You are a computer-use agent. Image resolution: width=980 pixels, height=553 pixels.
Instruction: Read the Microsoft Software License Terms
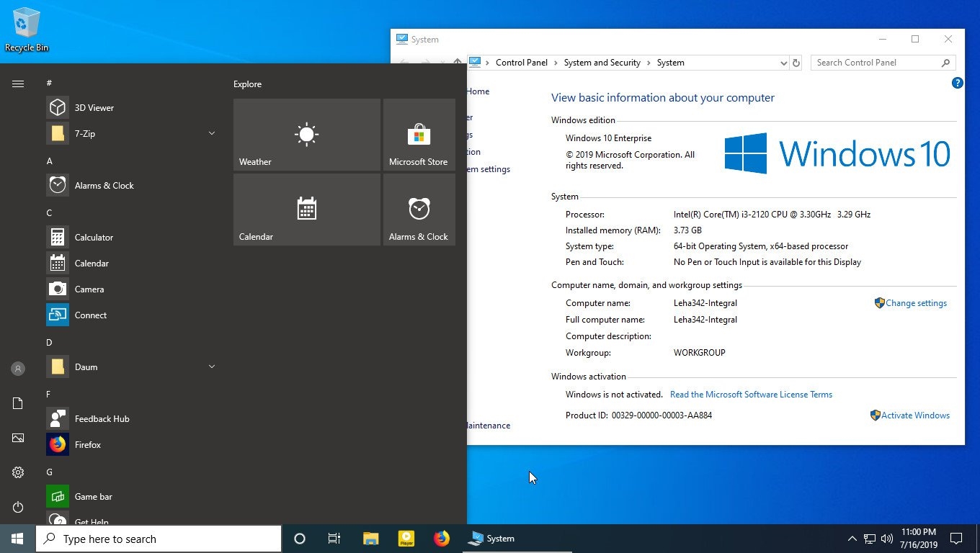tap(751, 395)
